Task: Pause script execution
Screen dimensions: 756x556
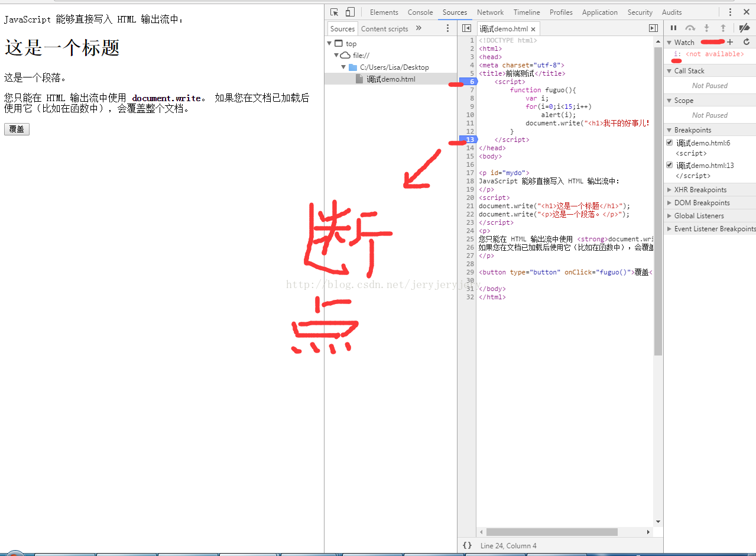Action: (x=673, y=28)
